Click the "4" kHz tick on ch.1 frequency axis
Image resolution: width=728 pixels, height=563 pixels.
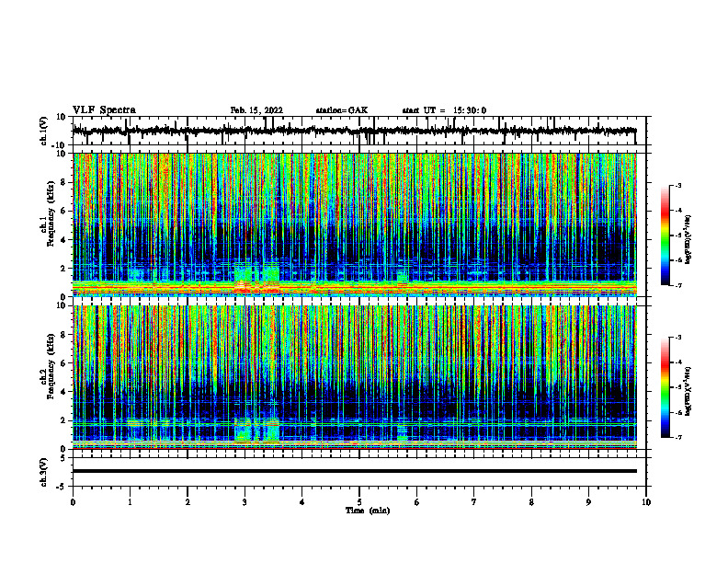point(64,240)
